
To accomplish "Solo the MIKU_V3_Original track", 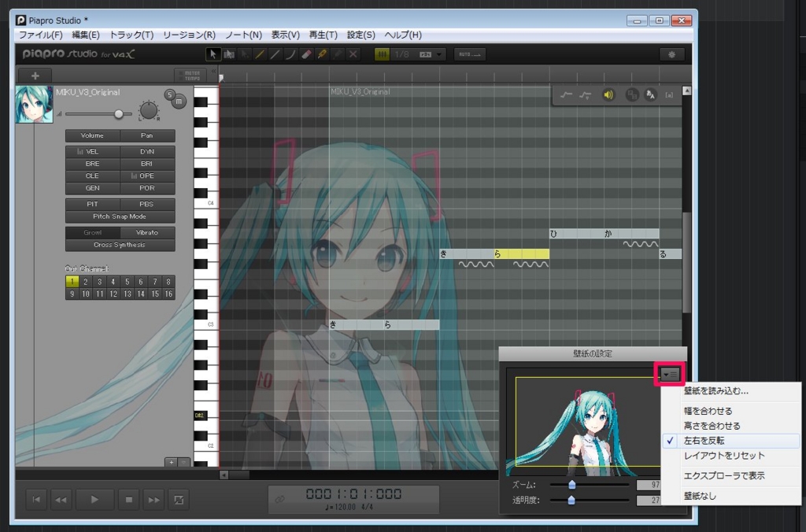I will 170,94.
